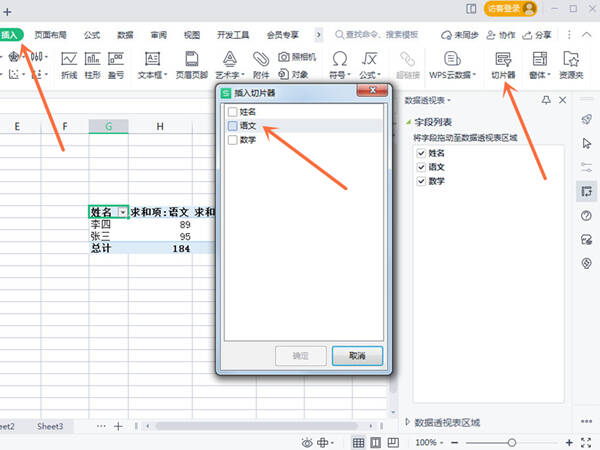Zoom in with the plus button
600x450 pixels.
pyautogui.click(x=569, y=443)
